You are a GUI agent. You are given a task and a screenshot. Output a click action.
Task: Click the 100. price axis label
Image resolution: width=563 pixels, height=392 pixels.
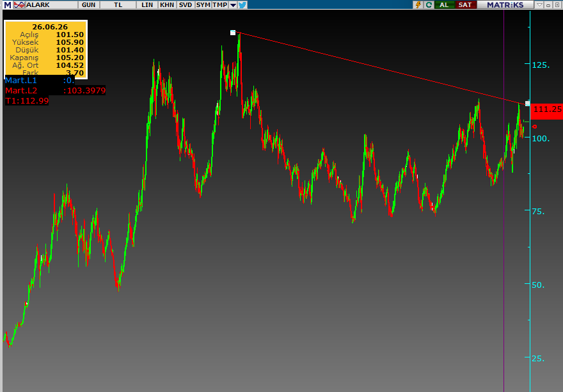(x=541, y=138)
